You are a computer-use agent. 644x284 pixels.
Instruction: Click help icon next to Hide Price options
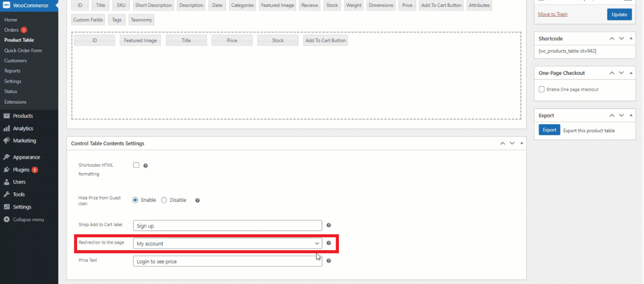pos(197,201)
